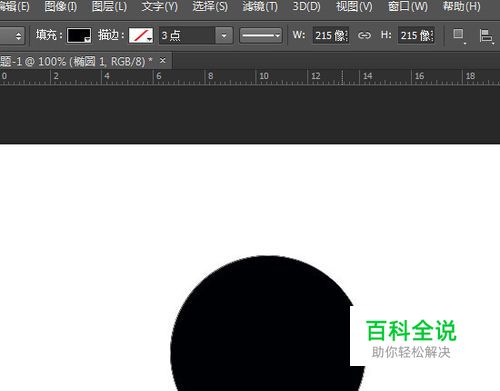Toggle the link width and height icon
Screen dimensions: 500x391
click(x=364, y=35)
